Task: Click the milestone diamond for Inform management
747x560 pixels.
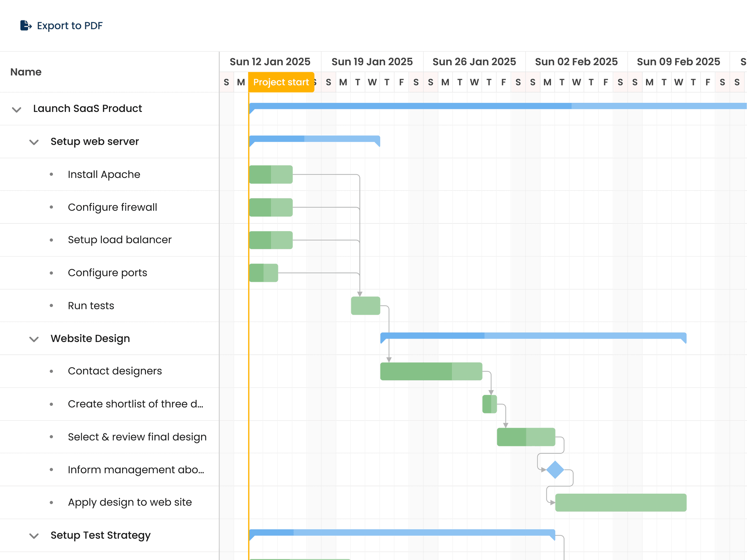Action: (555, 470)
